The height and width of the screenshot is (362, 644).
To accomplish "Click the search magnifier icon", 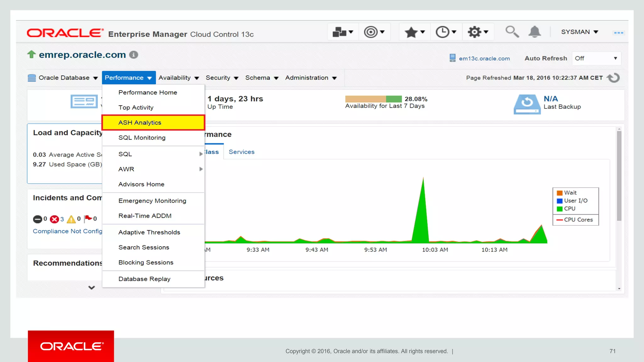I will coord(512,32).
